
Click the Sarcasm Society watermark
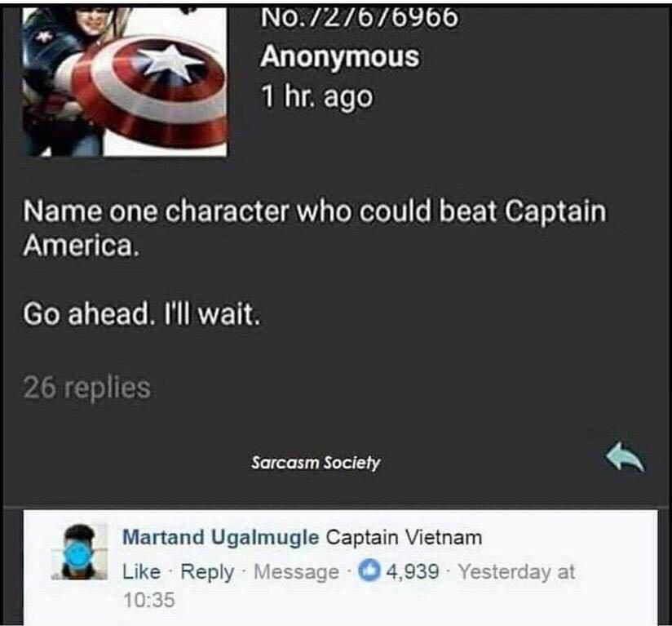pos(316,462)
